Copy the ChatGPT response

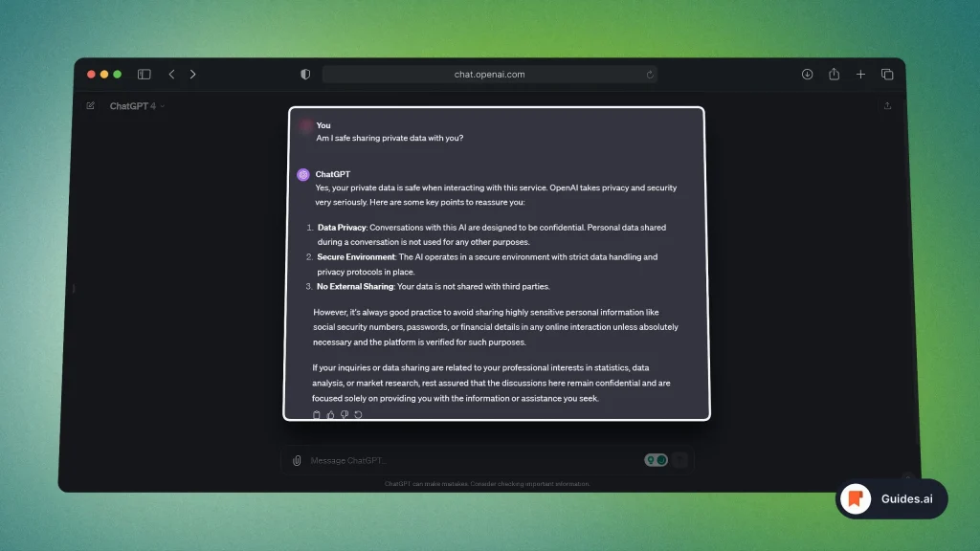click(316, 415)
